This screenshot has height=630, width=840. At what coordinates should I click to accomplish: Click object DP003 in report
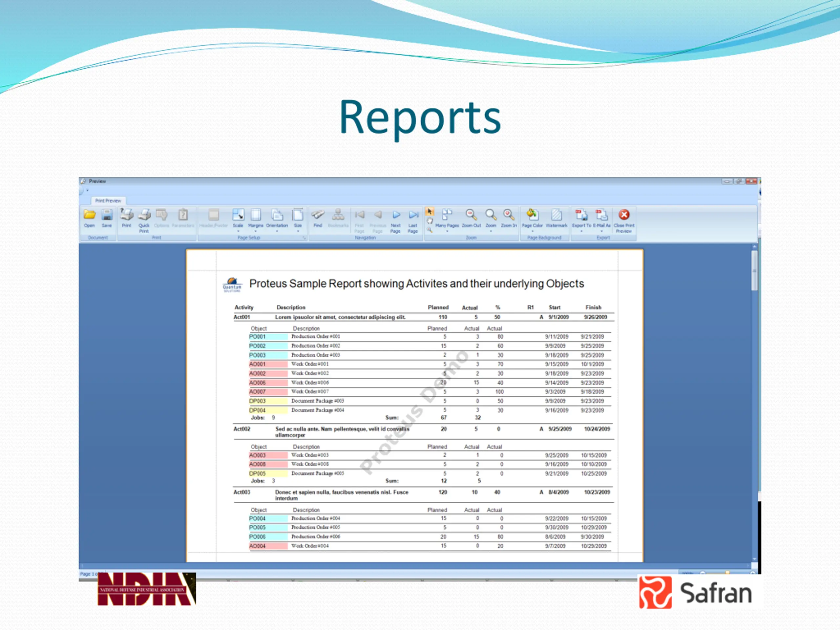tap(257, 401)
